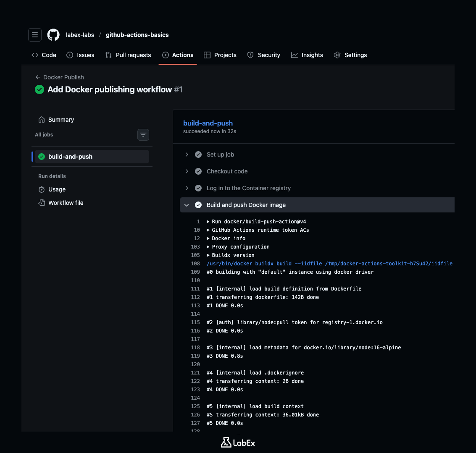Click 'succeeded now in 32s' status text

click(210, 131)
